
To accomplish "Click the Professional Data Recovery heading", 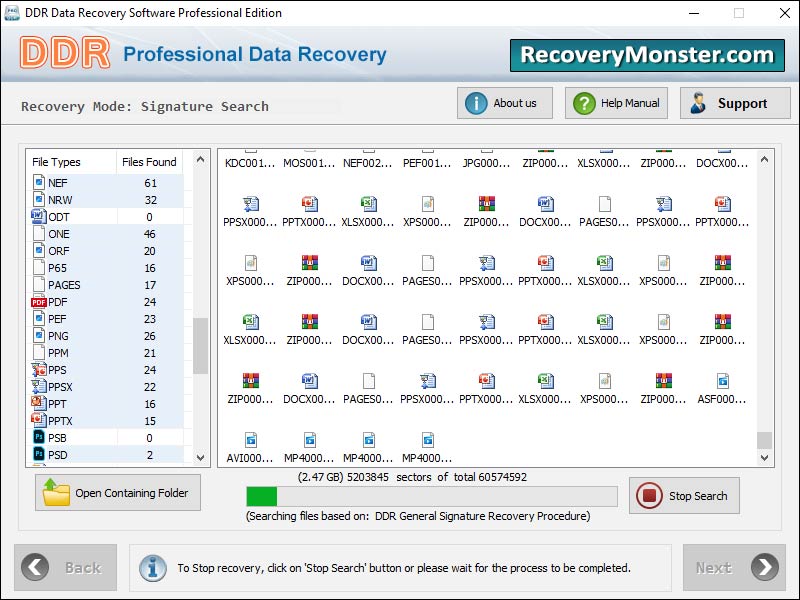I will point(255,54).
